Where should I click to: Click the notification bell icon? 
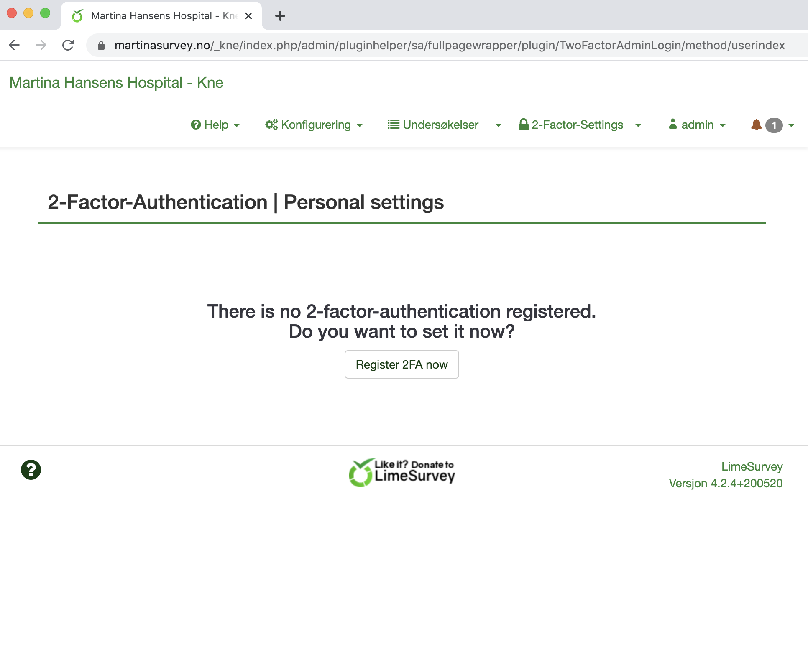click(x=756, y=125)
